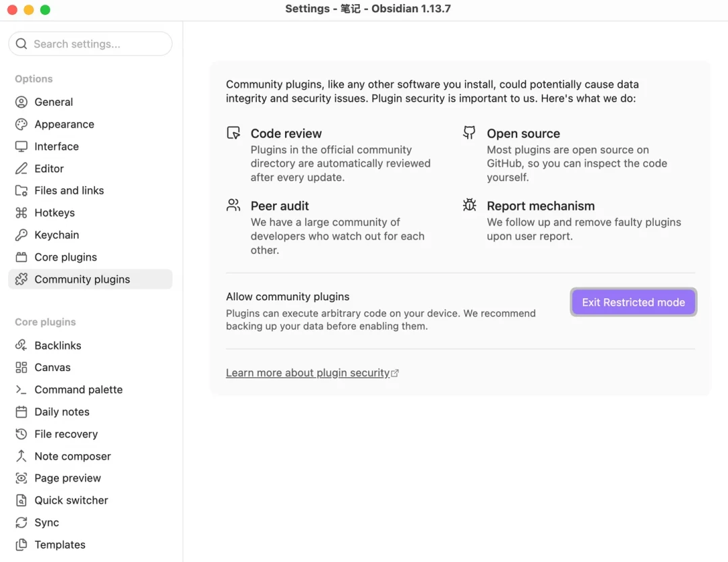
Task: Open Learn more about plugin security link
Action: pos(312,373)
